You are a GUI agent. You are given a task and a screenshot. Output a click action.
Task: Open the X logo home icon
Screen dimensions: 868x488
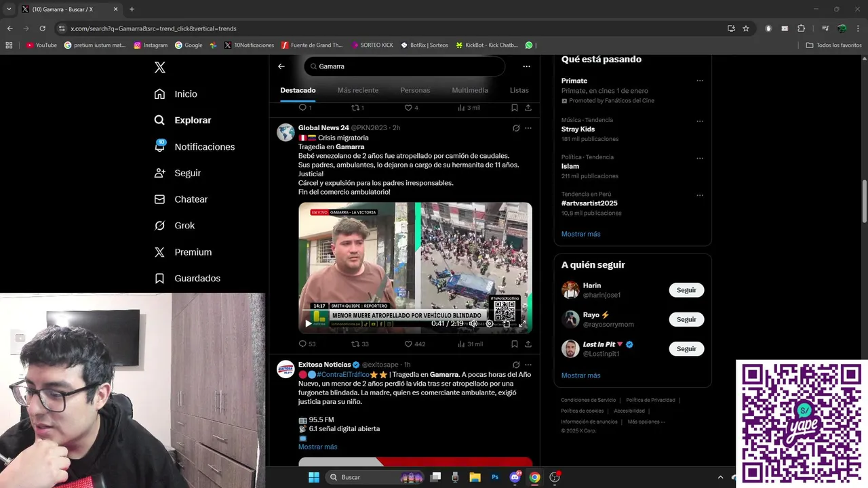[160, 67]
